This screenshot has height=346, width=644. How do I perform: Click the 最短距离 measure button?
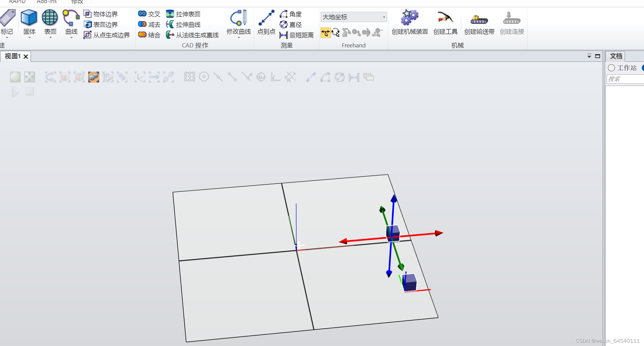(x=297, y=35)
